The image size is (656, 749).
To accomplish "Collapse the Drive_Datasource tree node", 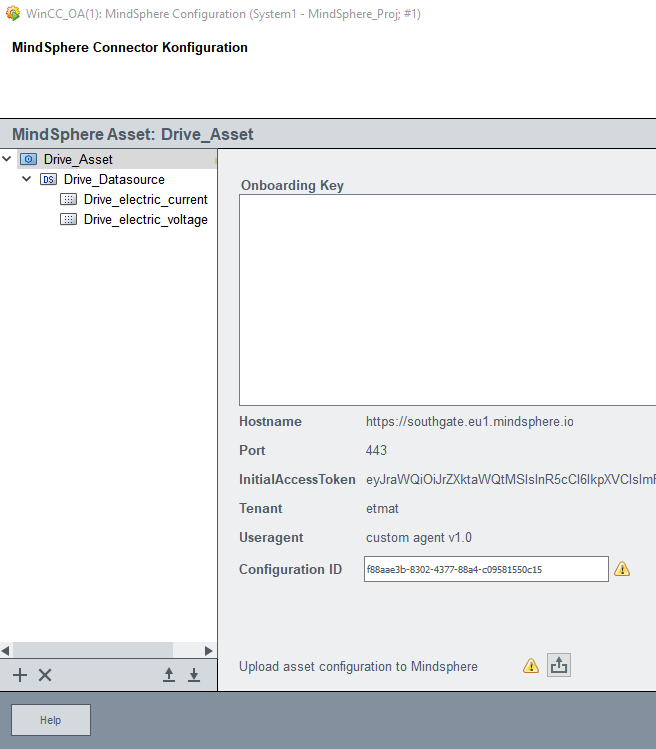I will coord(27,179).
